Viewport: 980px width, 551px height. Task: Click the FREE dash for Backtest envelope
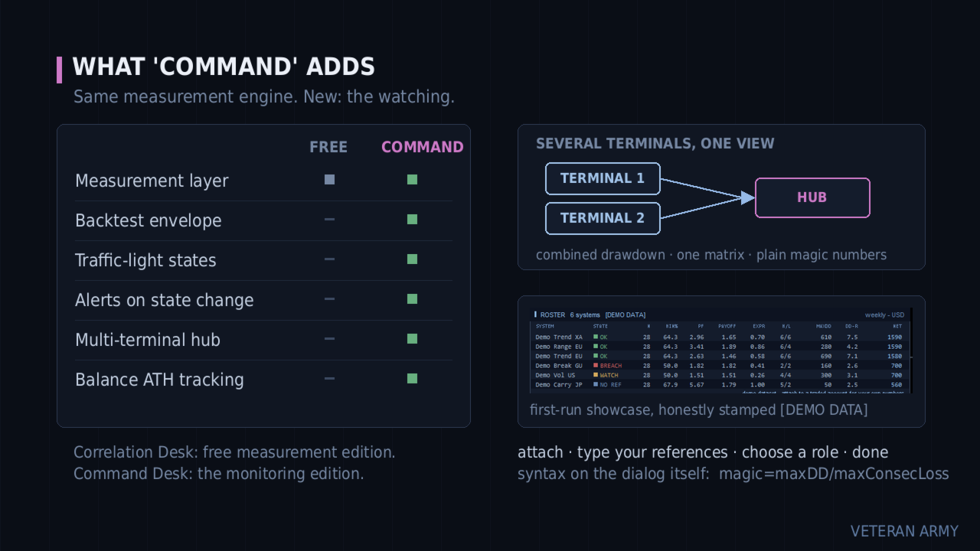(329, 220)
